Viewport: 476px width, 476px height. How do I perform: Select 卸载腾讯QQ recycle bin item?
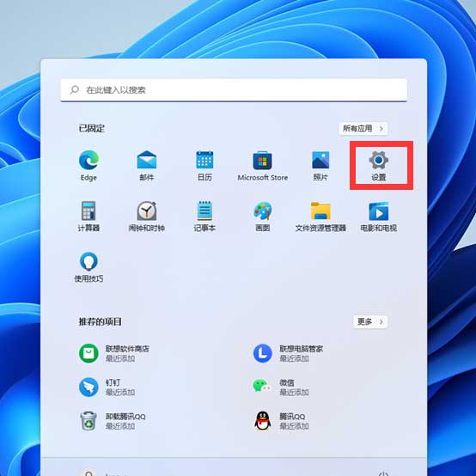[x=113, y=421]
